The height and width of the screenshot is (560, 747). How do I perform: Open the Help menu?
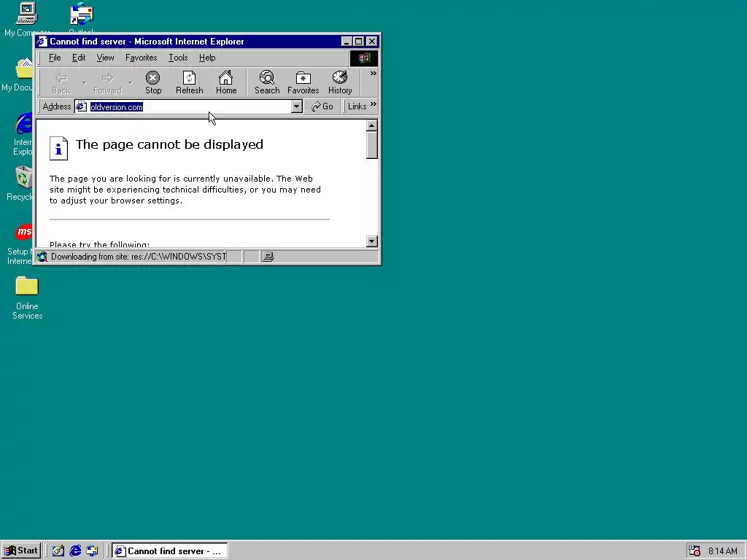point(207,58)
